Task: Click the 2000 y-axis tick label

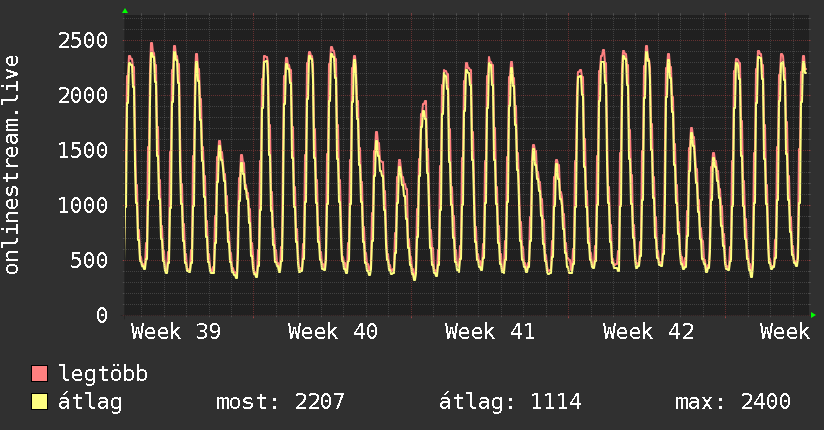Action: click(83, 96)
